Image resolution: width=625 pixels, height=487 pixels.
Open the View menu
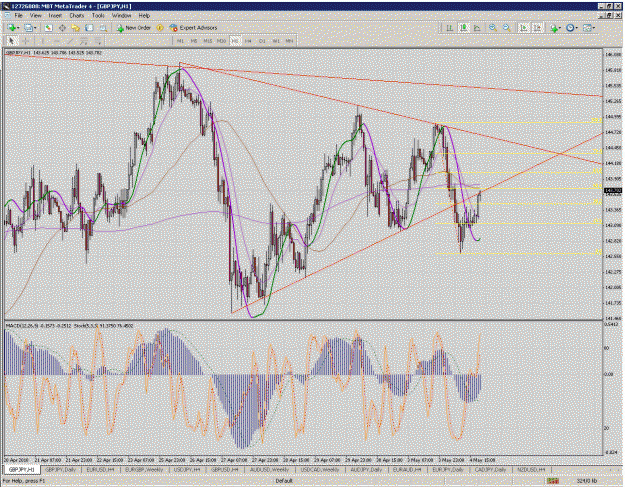coord(35,16)
